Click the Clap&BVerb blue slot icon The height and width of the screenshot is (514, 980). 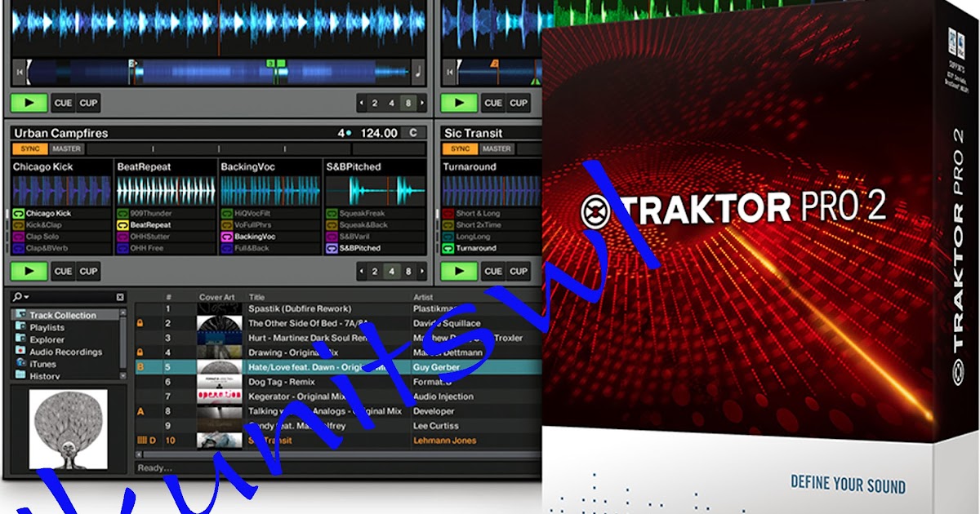[x=19, y=248]
